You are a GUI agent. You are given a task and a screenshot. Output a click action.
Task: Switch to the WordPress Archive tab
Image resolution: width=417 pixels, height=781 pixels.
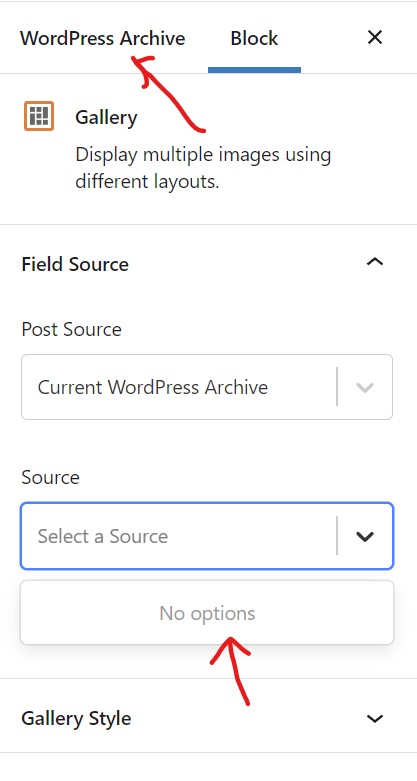(x=103, y=38)
